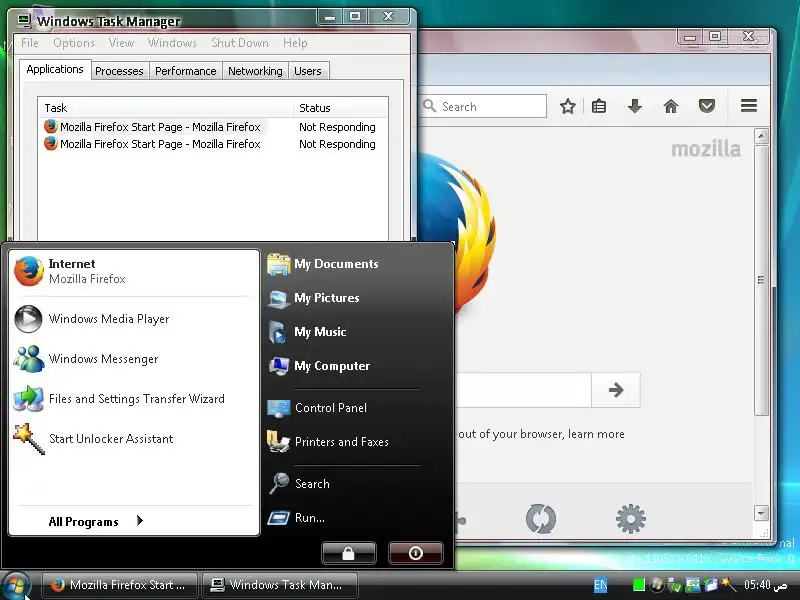Open Mozilla Firefox from Start menu Internet entry

[x=134, y=271]
